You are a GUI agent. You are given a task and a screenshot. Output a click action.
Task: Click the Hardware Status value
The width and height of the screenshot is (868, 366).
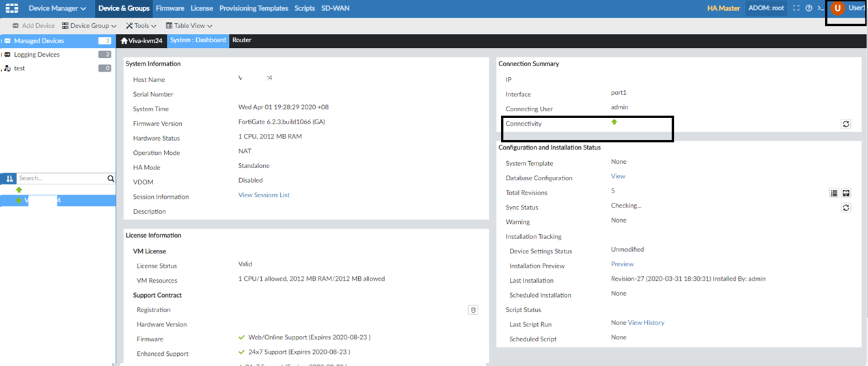(270, 137)
